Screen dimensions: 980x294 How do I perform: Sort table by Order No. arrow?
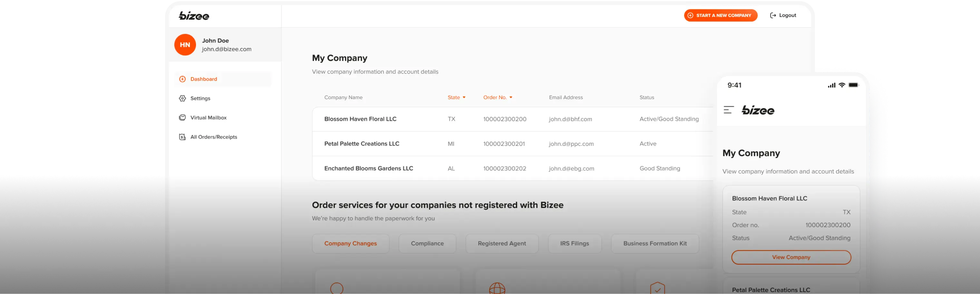tap(511, 98)
